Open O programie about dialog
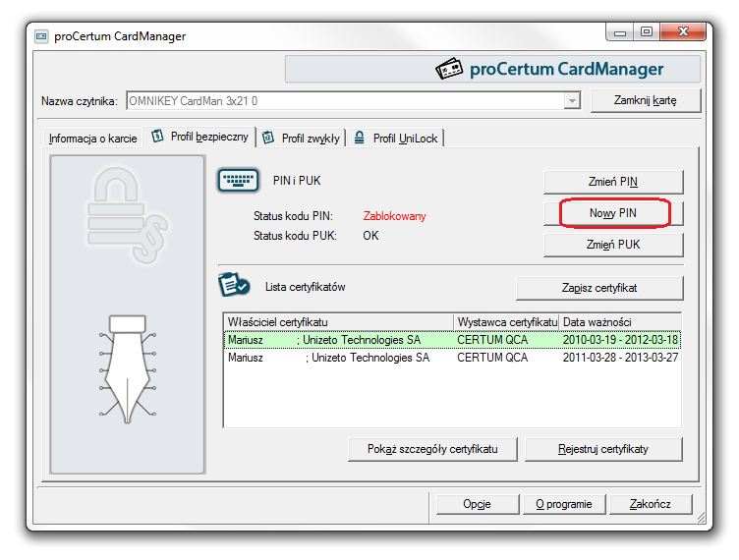Image resolution: width=739 pixels, height=560 pixels. [x=564, y=504]
